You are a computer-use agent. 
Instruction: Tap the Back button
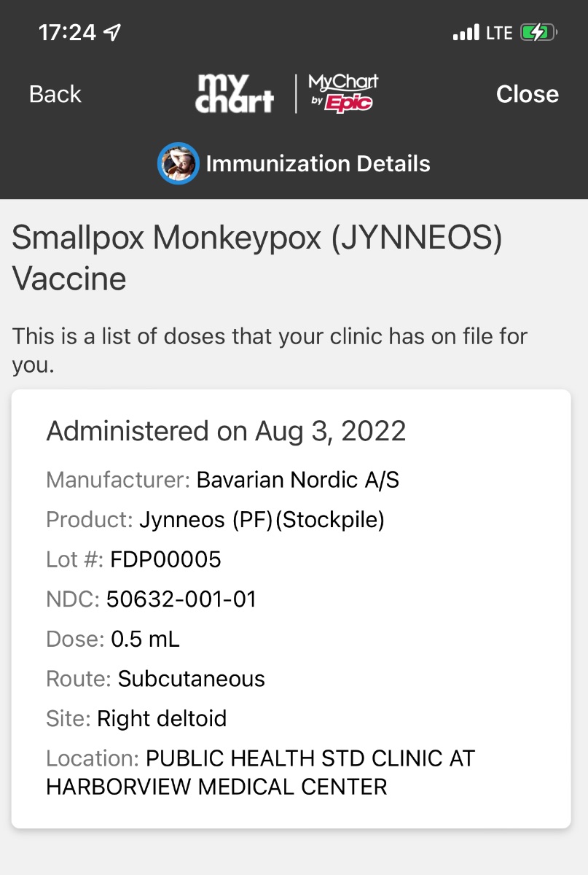click(x=55, y=94)
